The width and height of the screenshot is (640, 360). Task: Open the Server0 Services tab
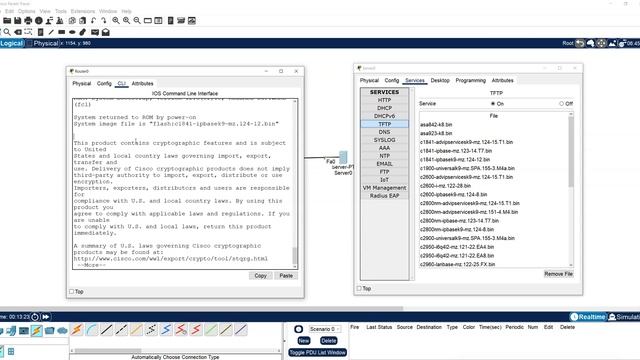pos(415,80)
